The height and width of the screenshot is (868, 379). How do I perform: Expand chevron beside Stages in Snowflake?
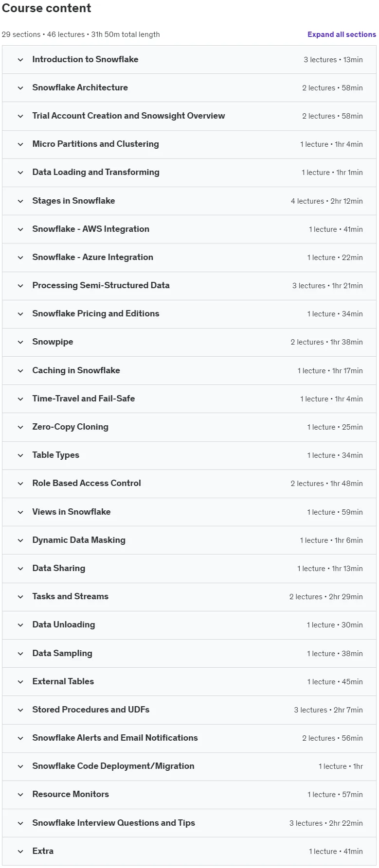[20, 201]
